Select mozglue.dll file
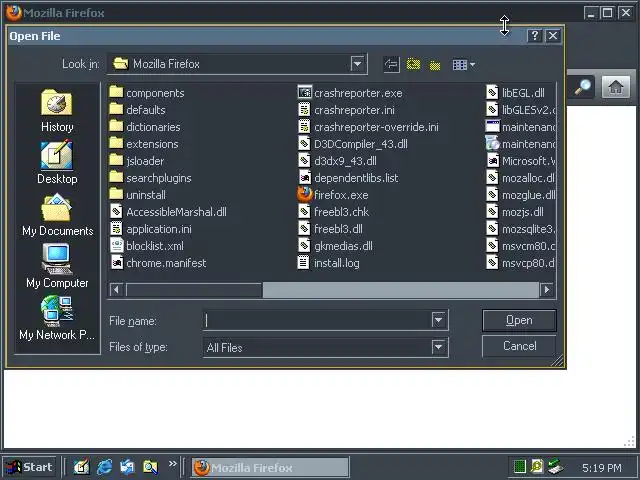 pyautogui.click(x=520, y=195)
